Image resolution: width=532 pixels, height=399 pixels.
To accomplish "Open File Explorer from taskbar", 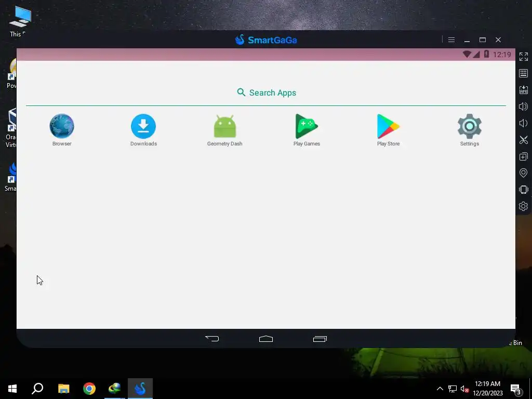I will click(63, 389).
